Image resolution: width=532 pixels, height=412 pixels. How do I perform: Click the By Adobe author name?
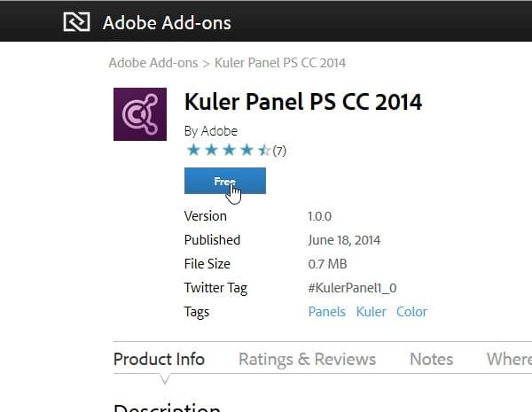pyautogui.click(x=211, y=131)
